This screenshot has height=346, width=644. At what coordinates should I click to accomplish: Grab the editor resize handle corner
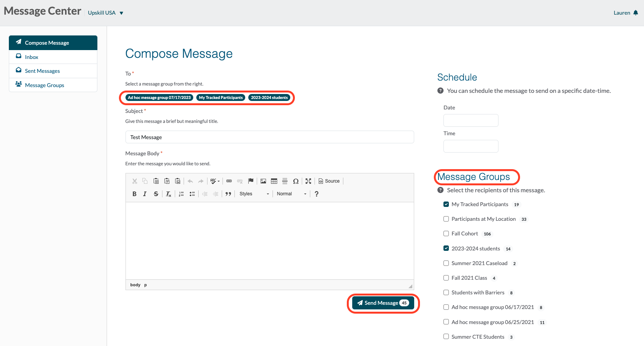pos(410,286)
